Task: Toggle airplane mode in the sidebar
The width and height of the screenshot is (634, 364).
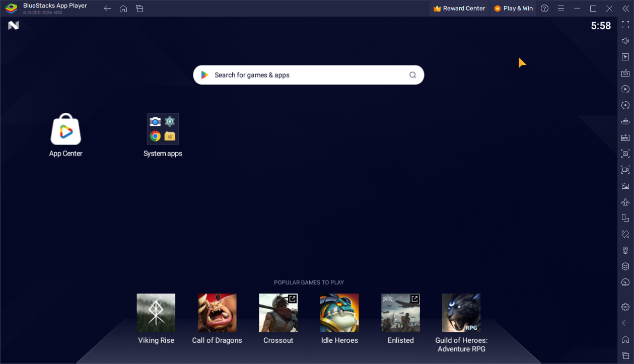Action: click(625, 202)
